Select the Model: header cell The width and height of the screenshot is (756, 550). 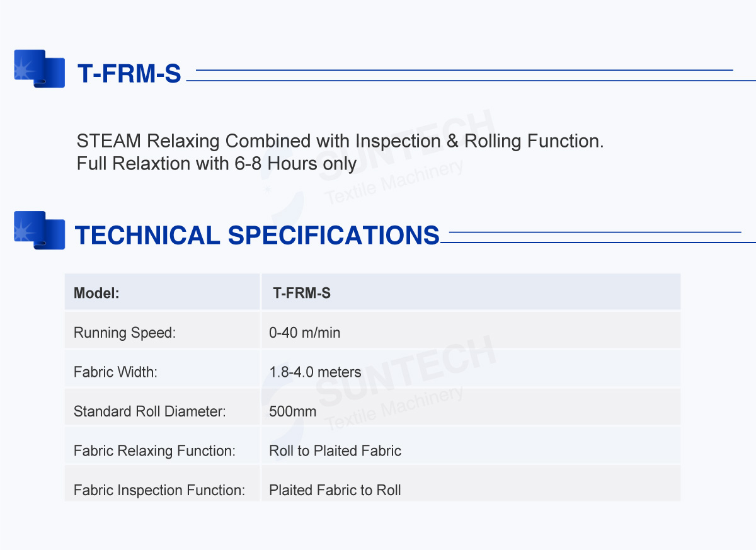pyautogui.click(x=96, y=293)
